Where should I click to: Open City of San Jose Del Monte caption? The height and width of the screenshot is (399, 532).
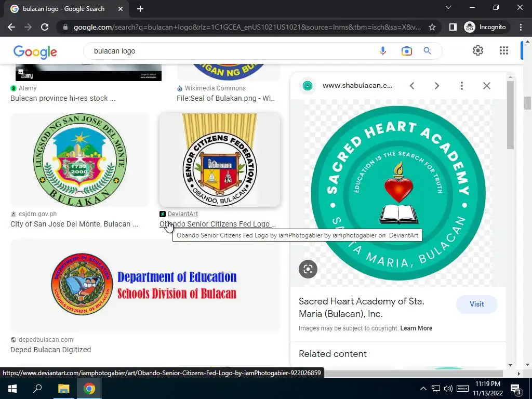point(74,224)
